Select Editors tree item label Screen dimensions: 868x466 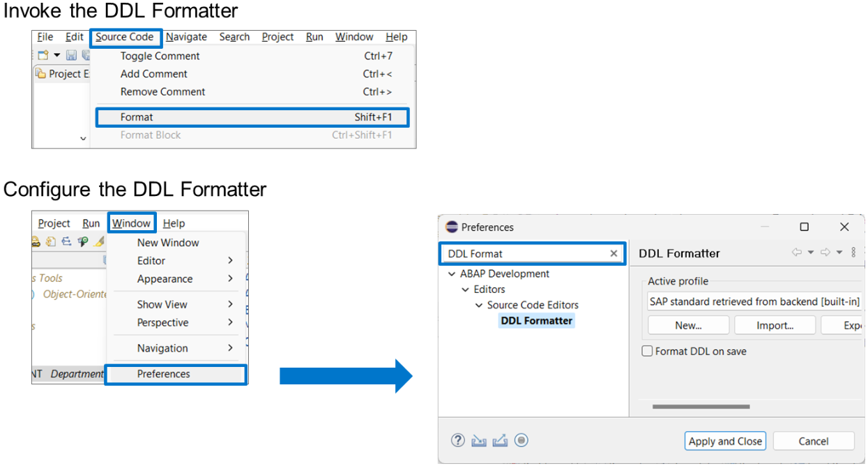point(489,290)
